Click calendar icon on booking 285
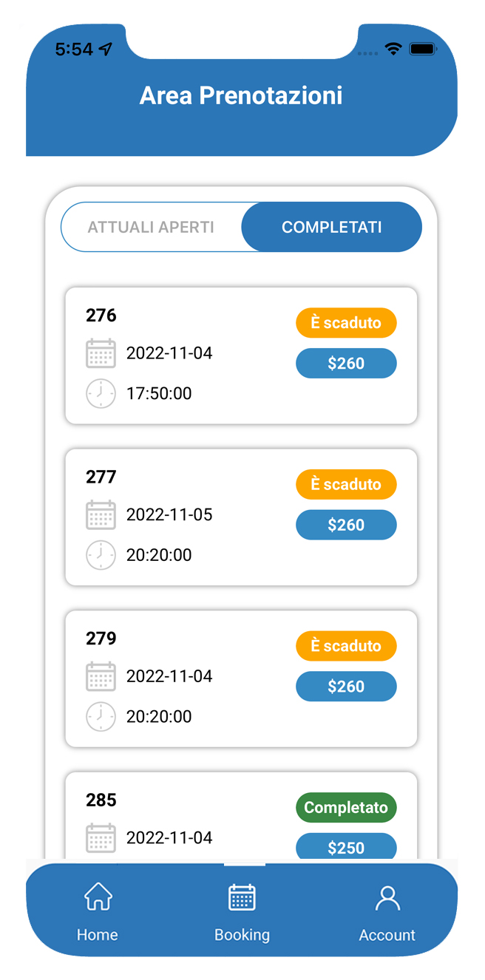 point(101,837)
